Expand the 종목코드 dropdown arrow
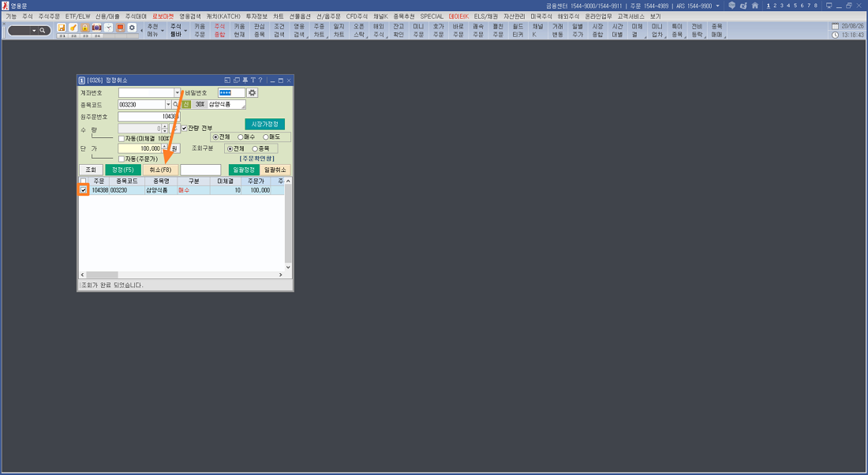This screenshot has width=868, height=475. point(168,105)
